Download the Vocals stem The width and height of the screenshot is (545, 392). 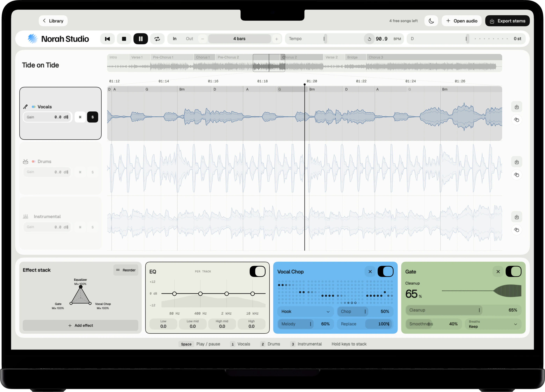pyautogui.click(x=517, y=107)
